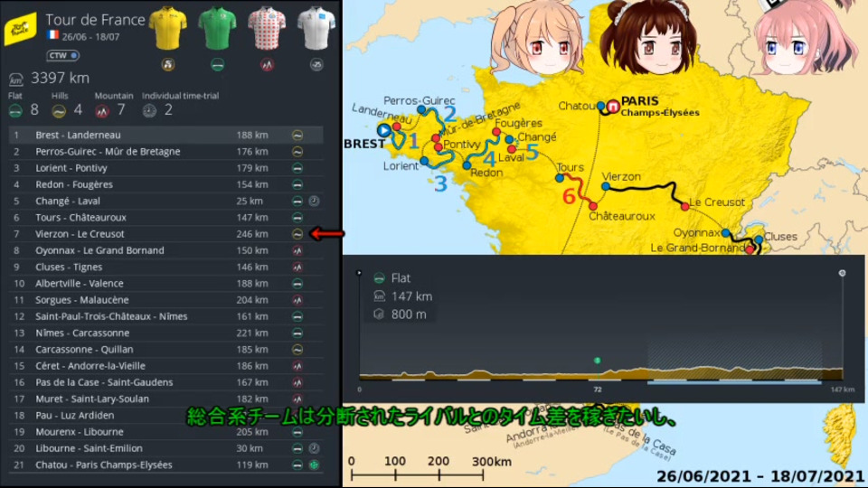The image size is (868, 488).
Task: Select stage 12 Saint-Paul-Trois-Châteaux - Nîmes
Action: click(166, 316)
